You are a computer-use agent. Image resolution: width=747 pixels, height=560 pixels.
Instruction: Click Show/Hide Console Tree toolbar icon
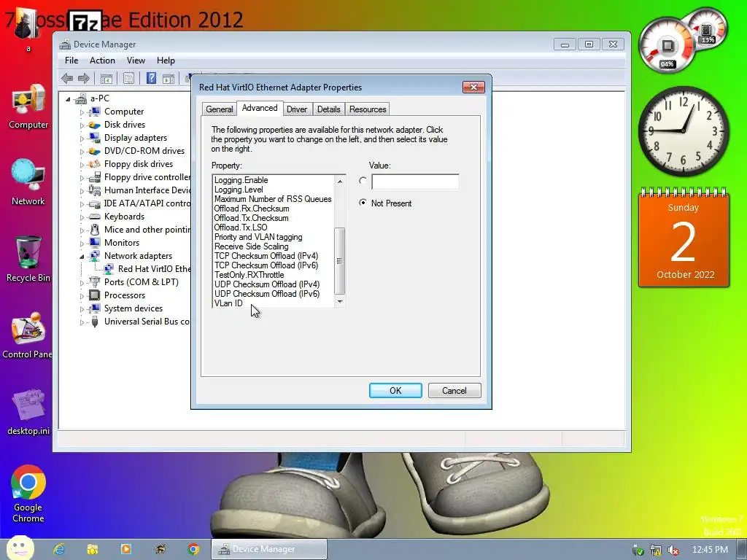pos(107,79)
